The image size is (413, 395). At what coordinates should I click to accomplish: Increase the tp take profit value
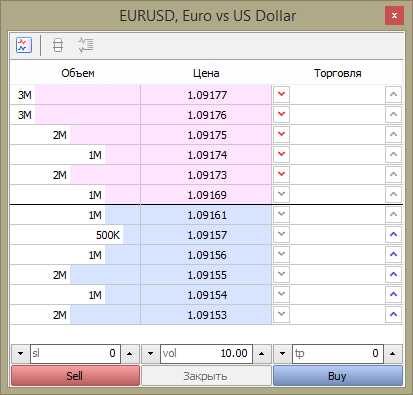pyautogui.click(x=393, y=354)
